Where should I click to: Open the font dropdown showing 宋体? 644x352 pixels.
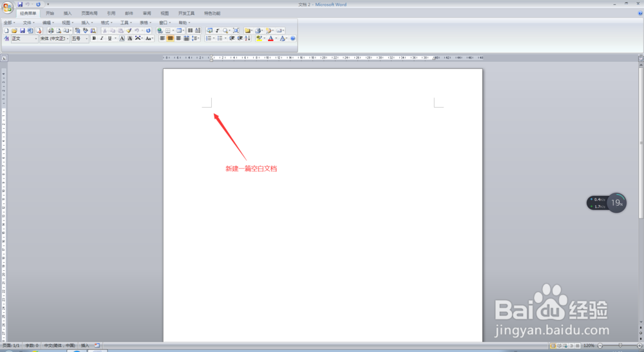click(54, 38)
